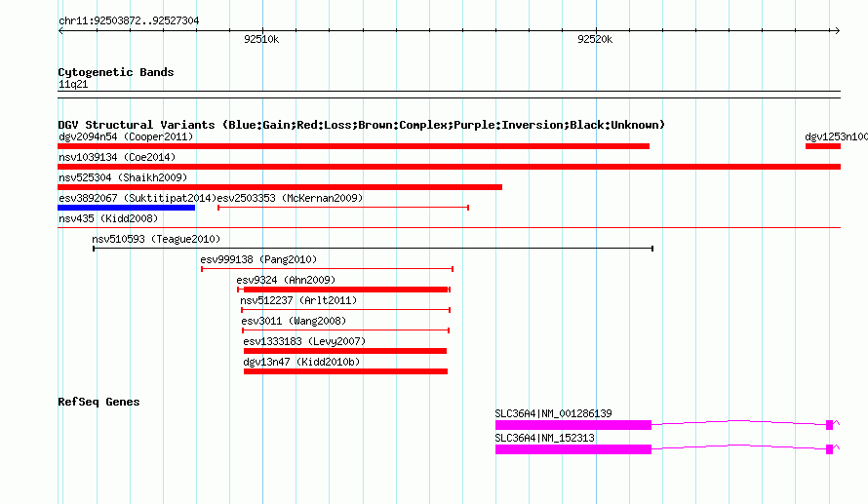The width and height of the screenshot is (868, 504).
Task: Select the black nsv510593 variant line
Action: [x=374, y=249]
